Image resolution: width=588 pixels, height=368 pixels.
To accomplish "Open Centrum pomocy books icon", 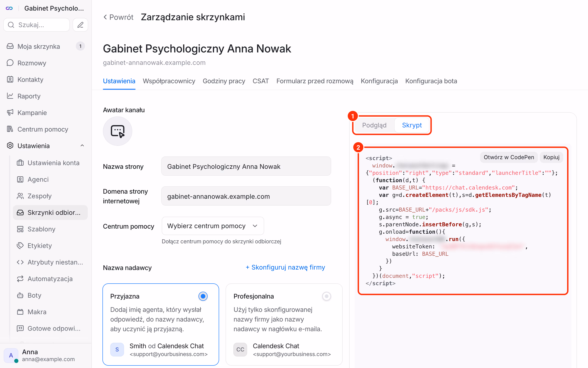I will pos(10,129).
